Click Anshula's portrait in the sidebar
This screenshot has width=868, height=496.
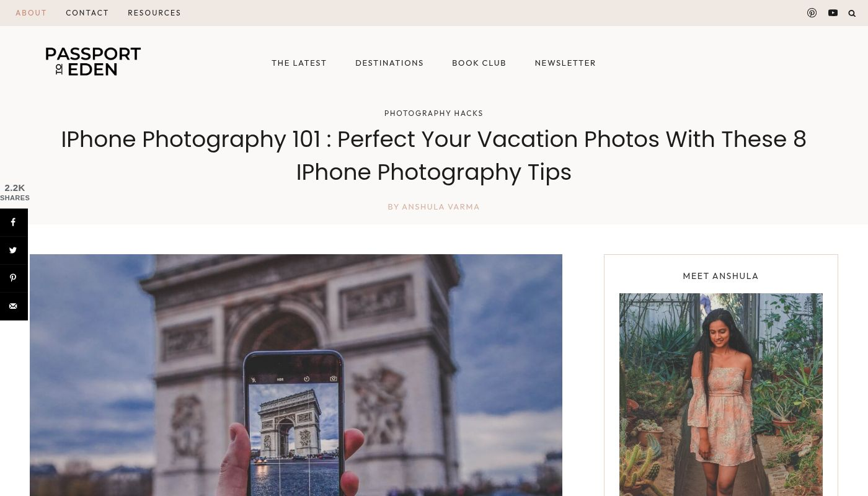coord(721,394)
